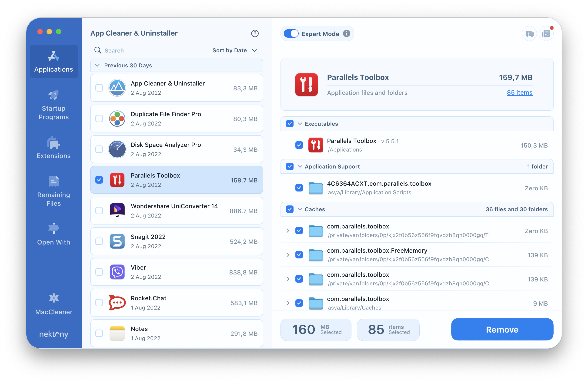Select Wondershare UniConverter 14 app entry
This screenshot has width=588, height=383.
[177, 210]
